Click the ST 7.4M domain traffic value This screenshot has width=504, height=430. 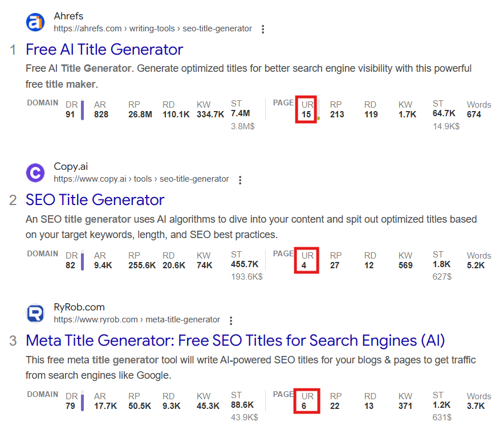(x=240, y=113)
